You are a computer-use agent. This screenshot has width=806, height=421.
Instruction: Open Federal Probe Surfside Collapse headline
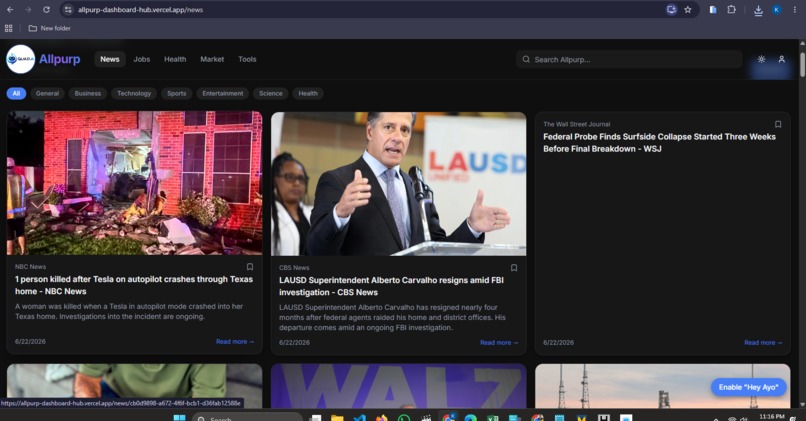pyautogui.click(x=659, y=143)
